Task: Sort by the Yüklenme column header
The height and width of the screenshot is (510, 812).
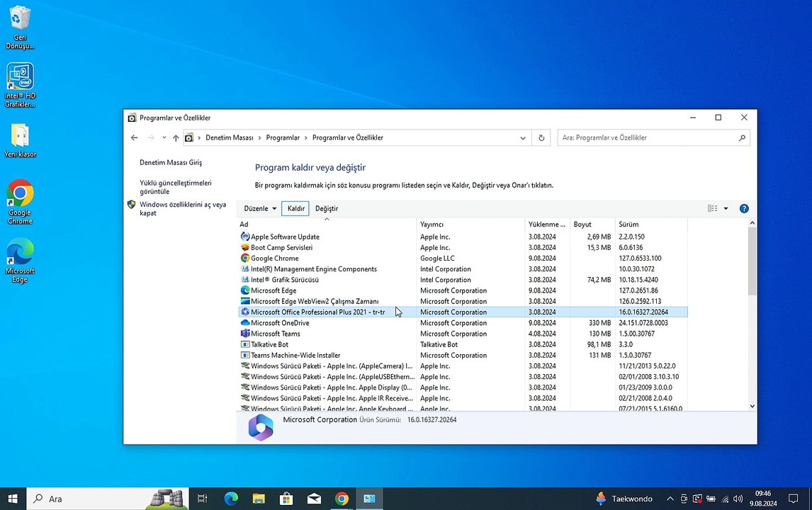Action: coord(547,225)
